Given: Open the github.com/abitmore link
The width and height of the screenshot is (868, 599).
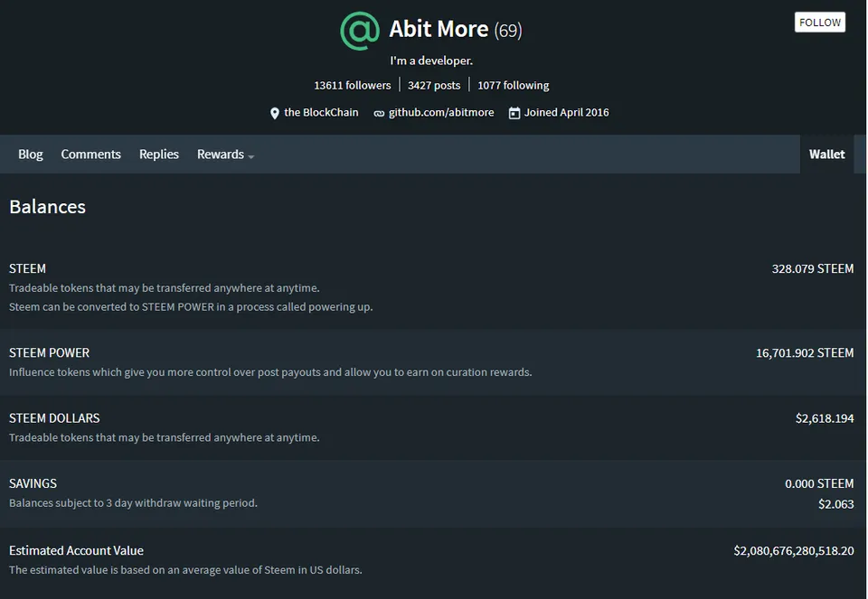Looking at the screenshot, I should 441,112.
